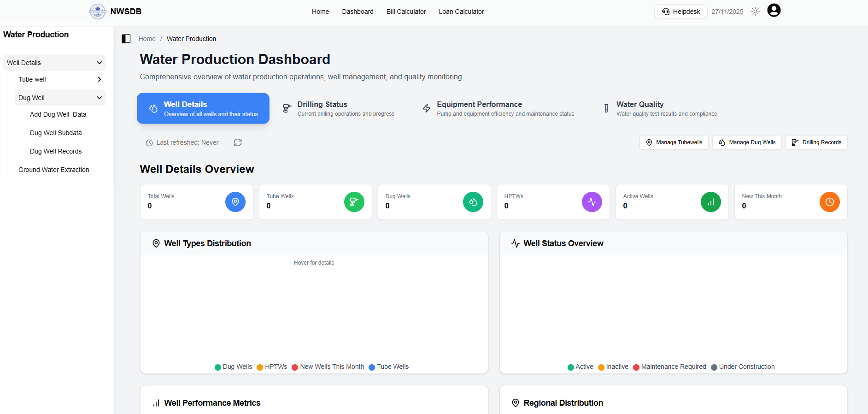Click the New This Month clock icon
Screen dimensions: 868x414
(x=830, y=202)
